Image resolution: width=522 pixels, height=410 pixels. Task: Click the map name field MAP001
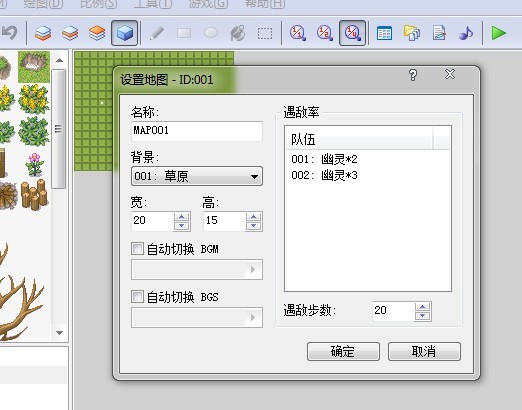click(x=197, y=130)
